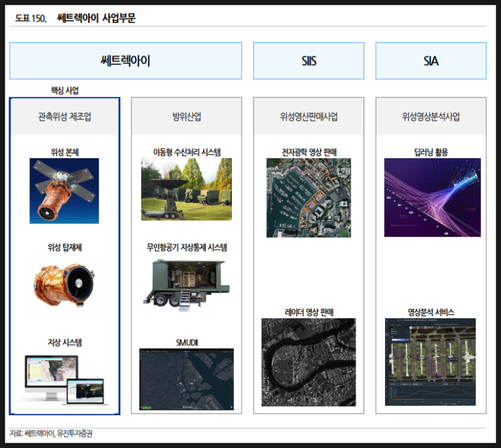This screenshot has height=448, width=501.
Task: Click the 핵심 사업 label
Action: click(x=65, y=90)
